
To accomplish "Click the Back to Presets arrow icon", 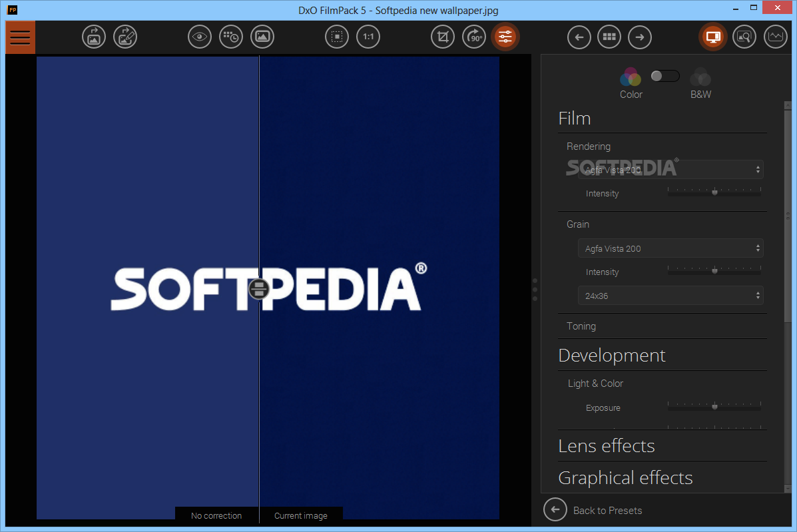I will tap(555, 509).
